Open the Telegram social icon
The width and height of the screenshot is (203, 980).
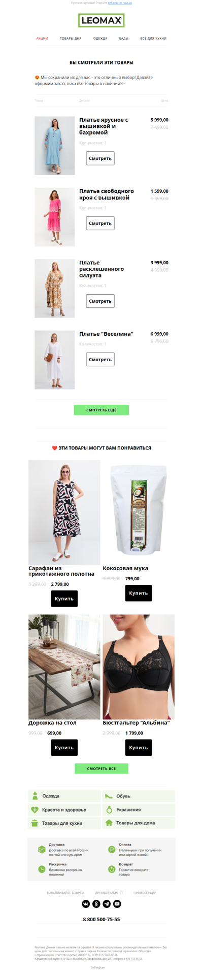tap(107, 904)
